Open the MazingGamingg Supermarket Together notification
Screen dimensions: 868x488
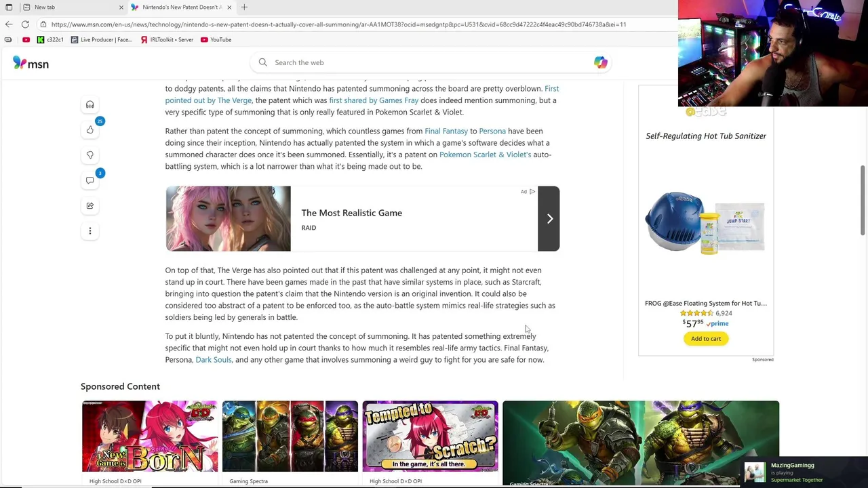tap(805, 472)
